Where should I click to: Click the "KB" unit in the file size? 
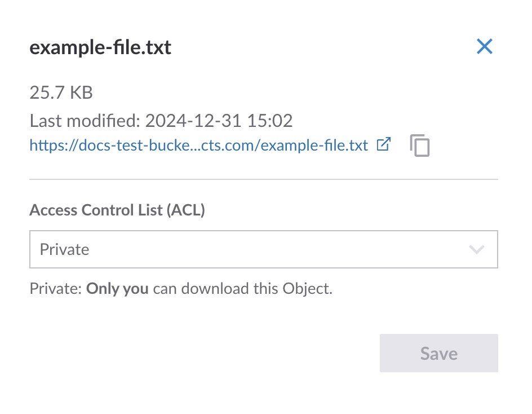click(x=81, y=93)
